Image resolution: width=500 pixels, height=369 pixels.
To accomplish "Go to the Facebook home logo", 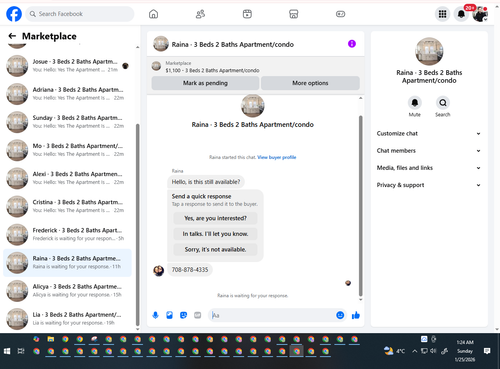I will point(14,14).
